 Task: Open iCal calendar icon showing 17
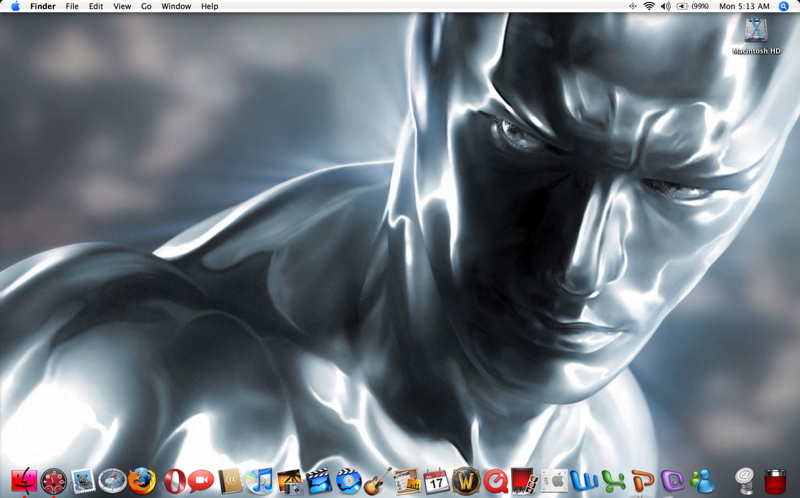point(437,481)
